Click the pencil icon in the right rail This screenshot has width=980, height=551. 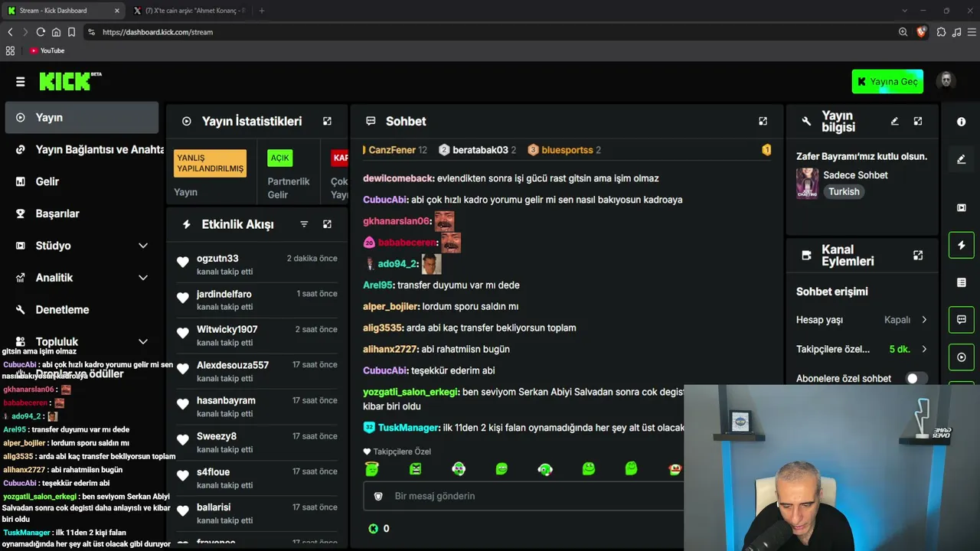tap(962, 159)
